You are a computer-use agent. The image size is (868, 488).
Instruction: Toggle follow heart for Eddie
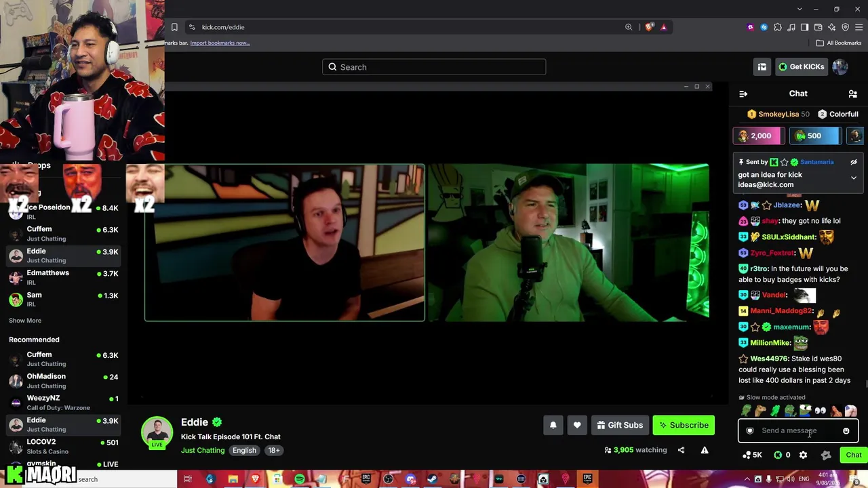577,425
